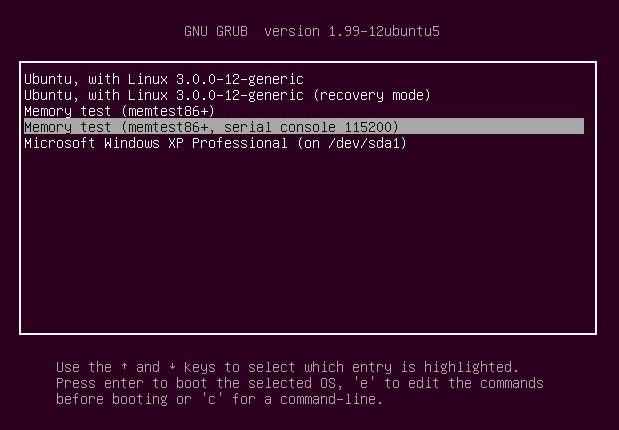Image resolution: width=619 pixels, height=430 pixels.
Task: Click empty area inside boot menu box
Action: point(308,237)
